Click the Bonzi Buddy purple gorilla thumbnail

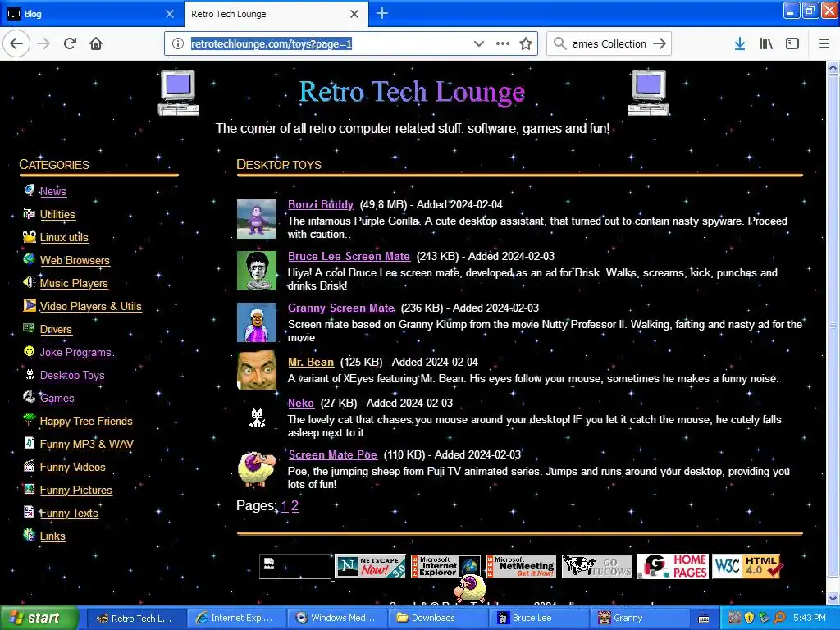tap(257, 219)
